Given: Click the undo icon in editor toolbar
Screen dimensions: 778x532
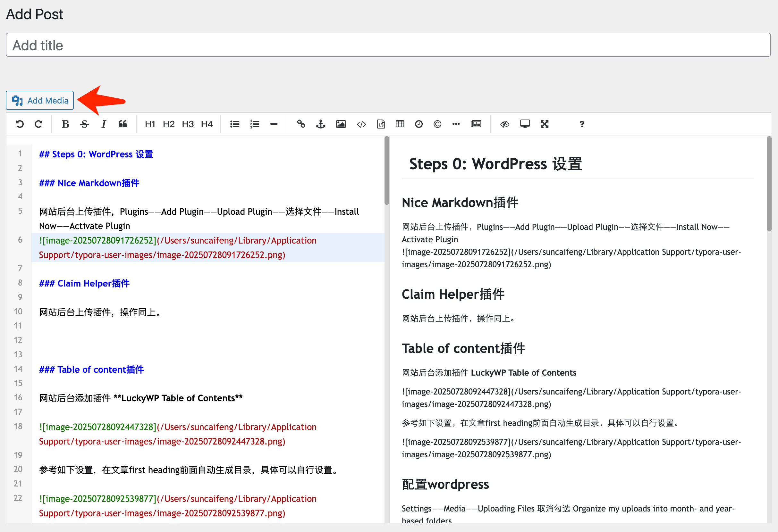Looking at the screenshot, I should [20, 124].
